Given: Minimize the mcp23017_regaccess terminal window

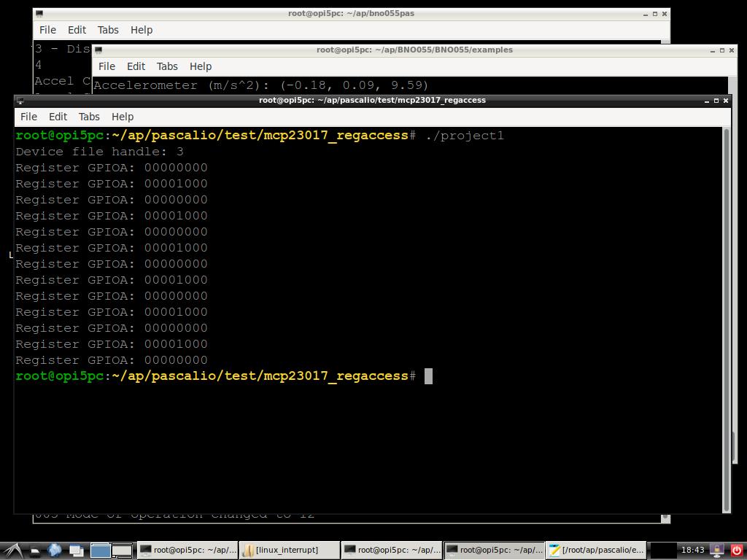Looking at the screenshot, I should click(x=707, y=101).
